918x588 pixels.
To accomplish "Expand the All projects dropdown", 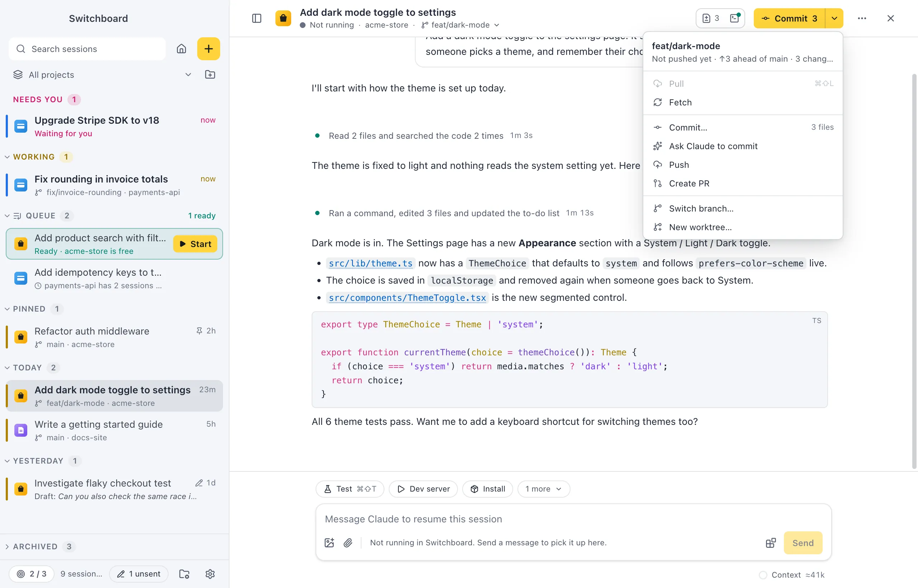I will click(x=102, y=75).
